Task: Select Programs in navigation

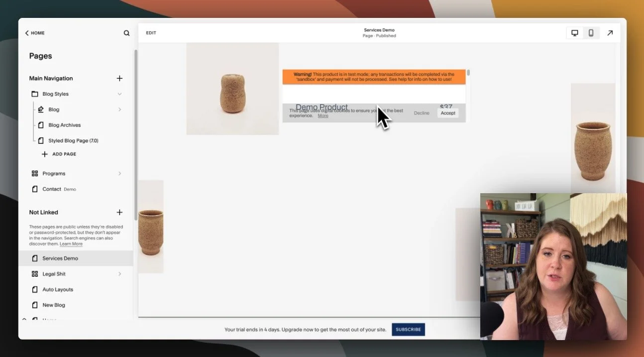Action: pos(54,173)
